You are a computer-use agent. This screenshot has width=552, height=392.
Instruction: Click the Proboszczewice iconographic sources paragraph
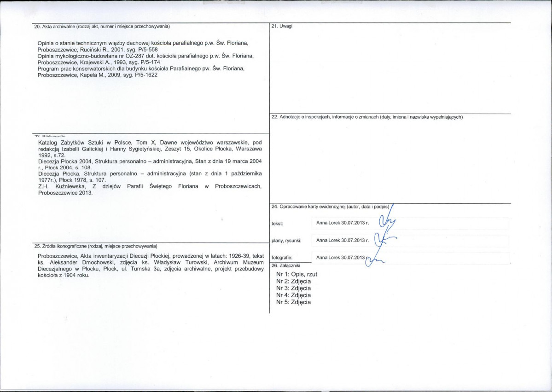click(x=151, y=265)
